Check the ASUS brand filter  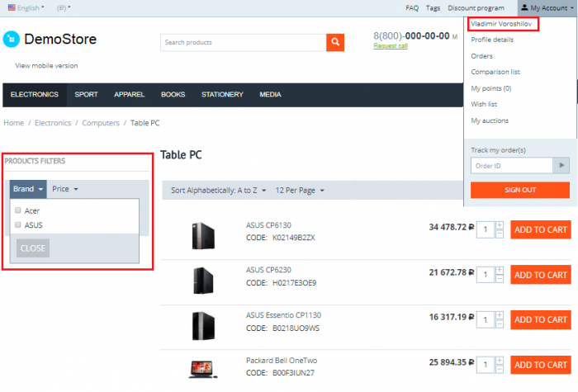pyautogui.click(x=17, y=224)
